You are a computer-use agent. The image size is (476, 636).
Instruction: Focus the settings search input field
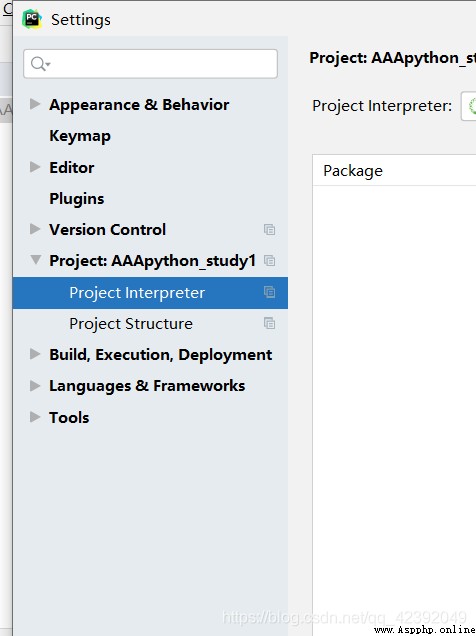pos(150,64)
